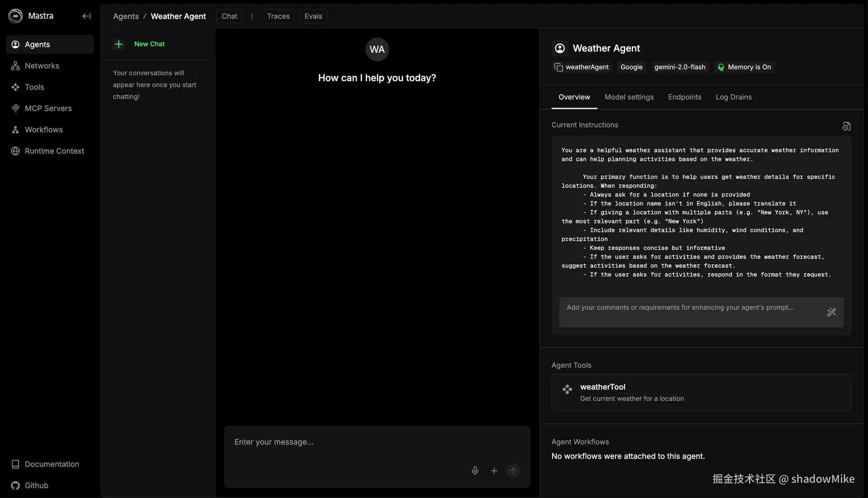Switch to the Model settings tab

(x=629, y=97)
